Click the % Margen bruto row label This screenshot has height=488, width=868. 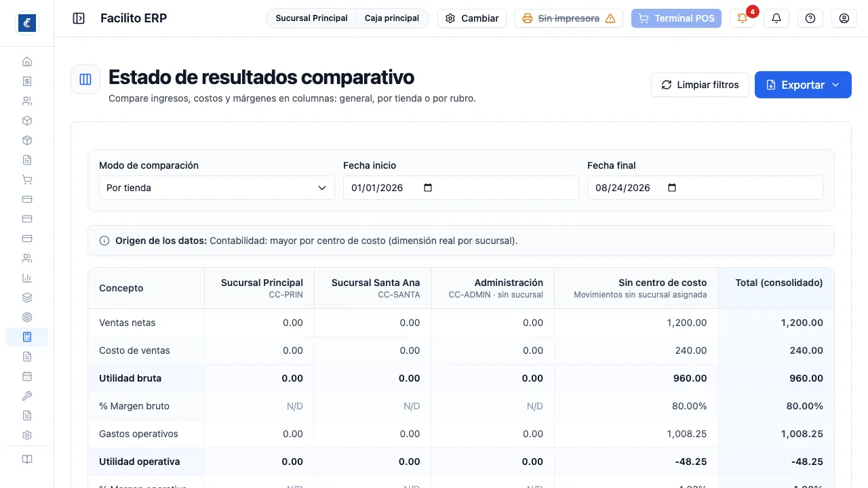134,406
